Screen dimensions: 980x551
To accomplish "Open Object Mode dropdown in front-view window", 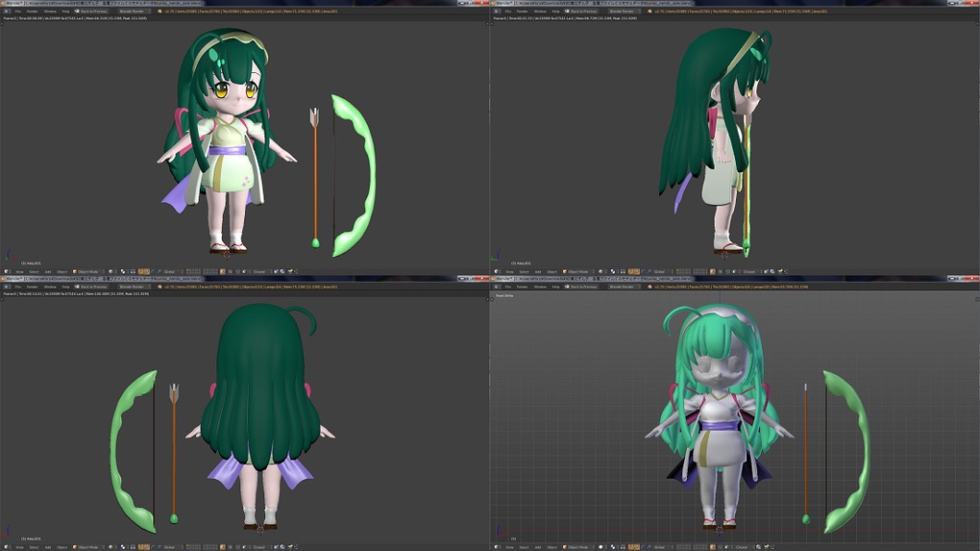I will coord(88,271).
